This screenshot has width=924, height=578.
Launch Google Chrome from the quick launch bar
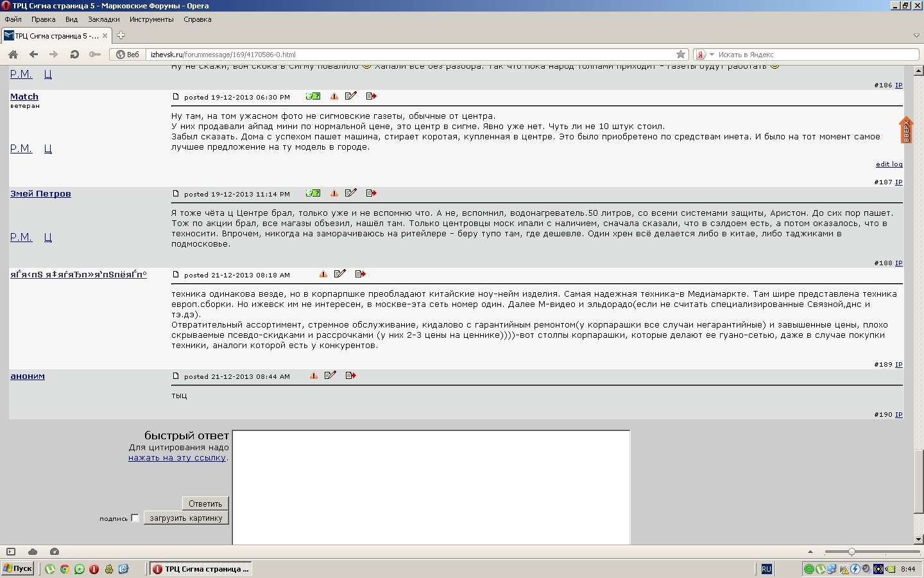pyautogui.click(x=65, y=569)
